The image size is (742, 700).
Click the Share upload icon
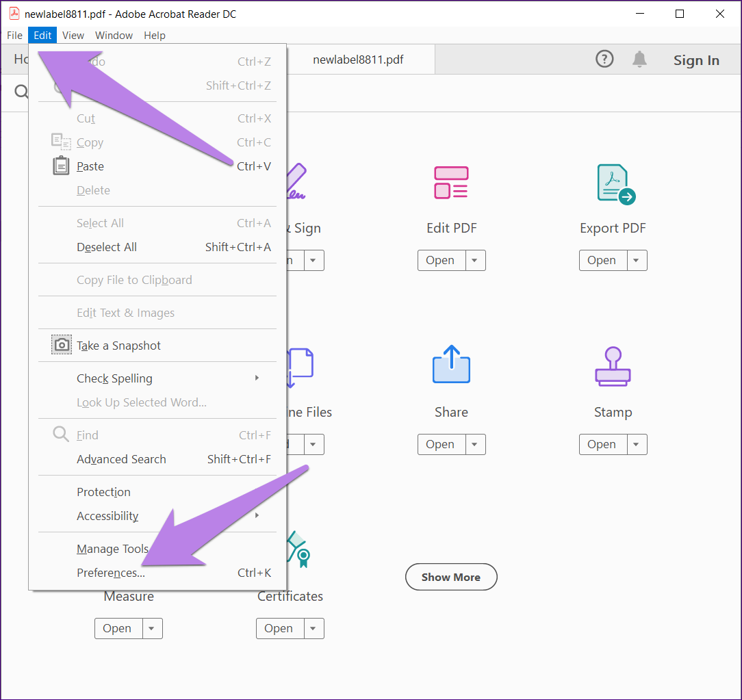pyautogui.click(x=451, y=365)
